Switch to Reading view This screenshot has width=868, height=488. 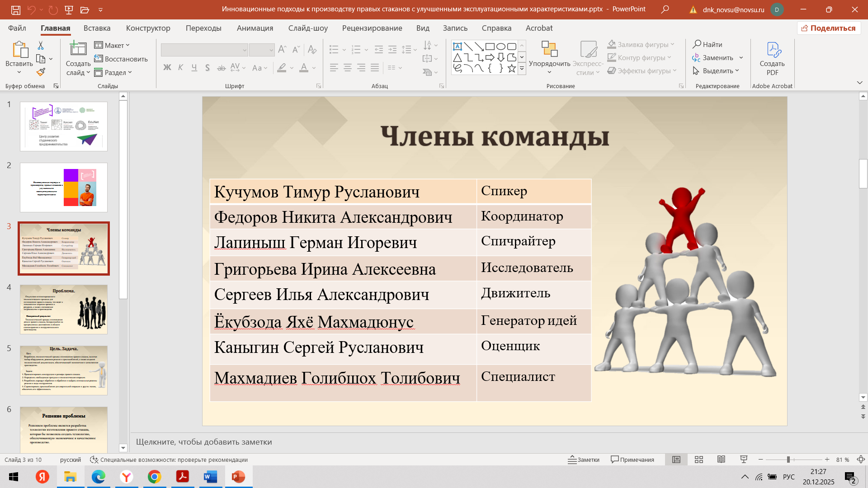(x=721, y=460)
